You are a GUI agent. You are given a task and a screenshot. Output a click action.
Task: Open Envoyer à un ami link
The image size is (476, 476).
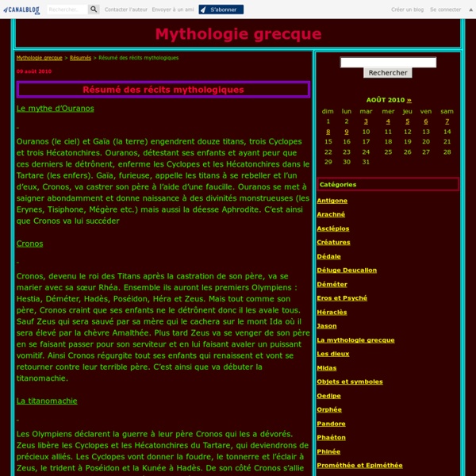click(x=173, y=10)
